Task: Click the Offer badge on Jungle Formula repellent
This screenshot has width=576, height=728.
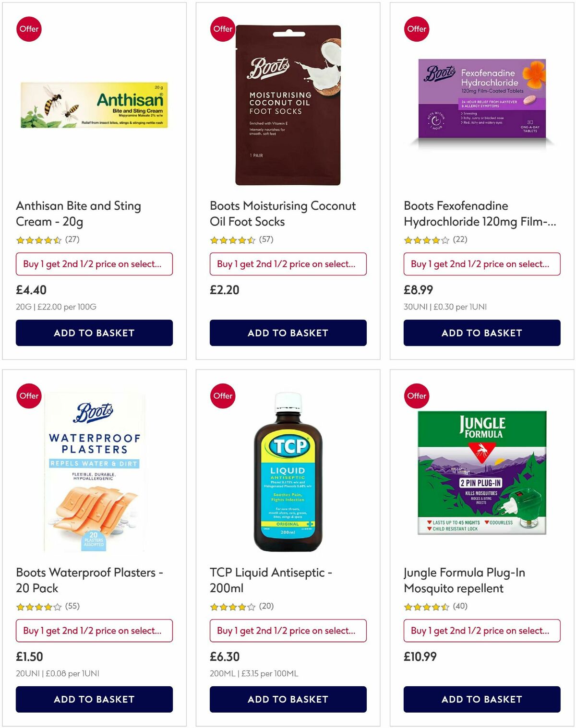Action: pos(417,396)
